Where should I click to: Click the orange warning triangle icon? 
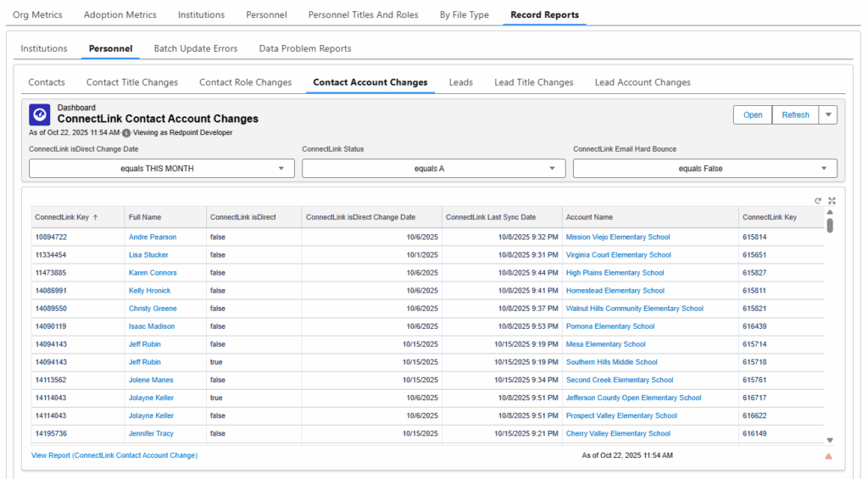point(829,456)
